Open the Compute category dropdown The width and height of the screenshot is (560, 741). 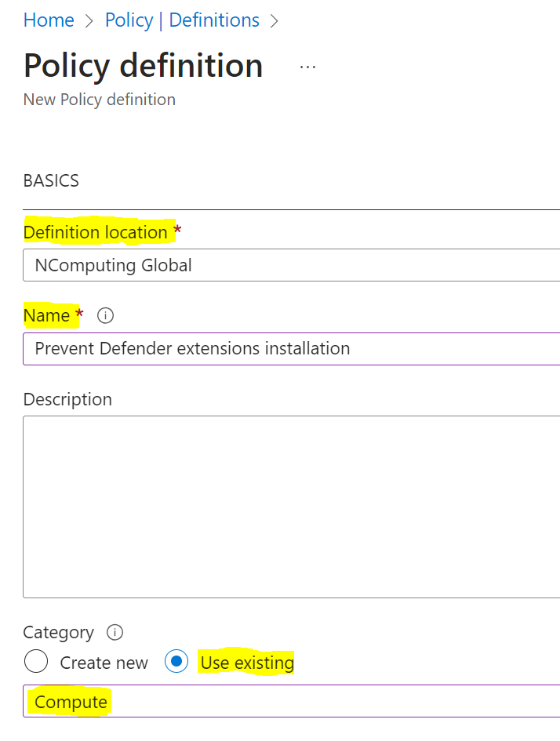coord(292,701)
